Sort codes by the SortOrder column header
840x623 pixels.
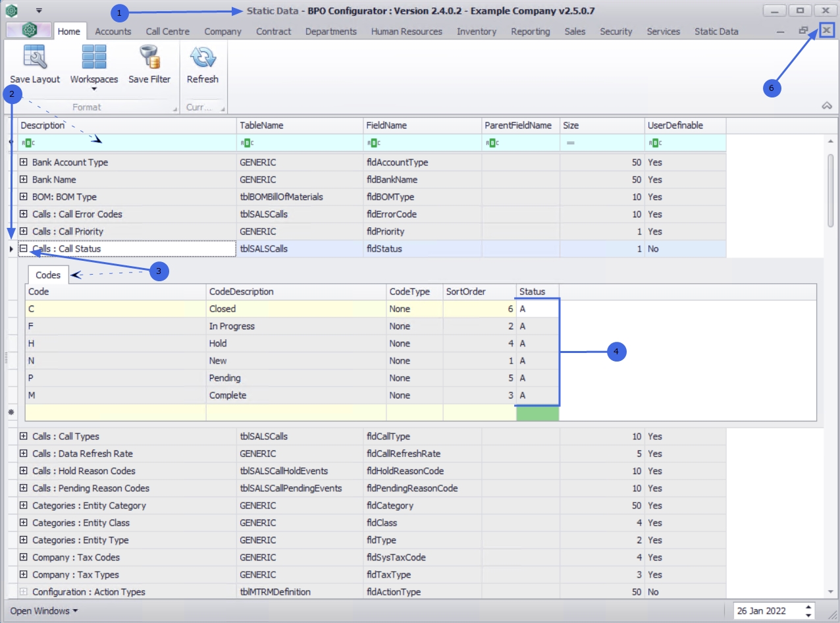pyautogui.click(x=479, y=291)
